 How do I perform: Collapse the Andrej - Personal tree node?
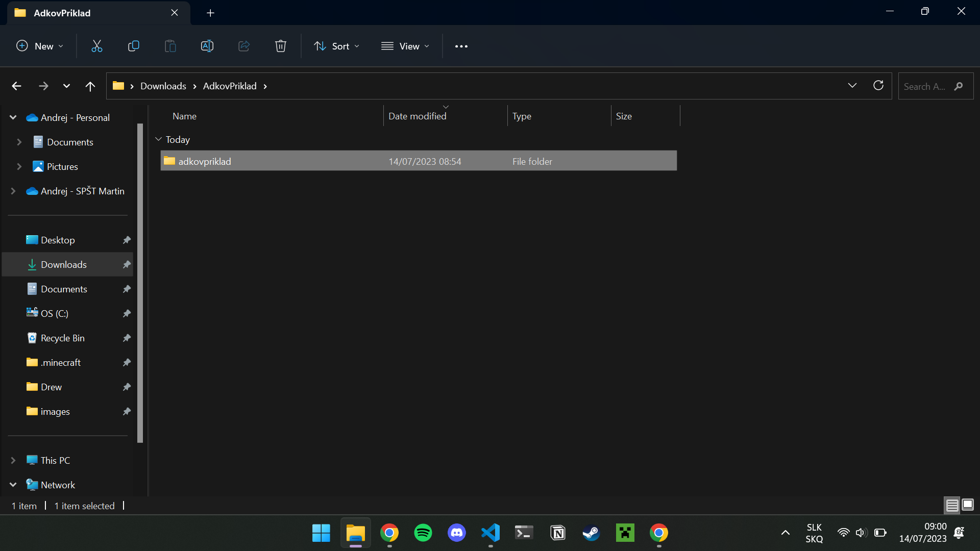click(x=13, y=117)
